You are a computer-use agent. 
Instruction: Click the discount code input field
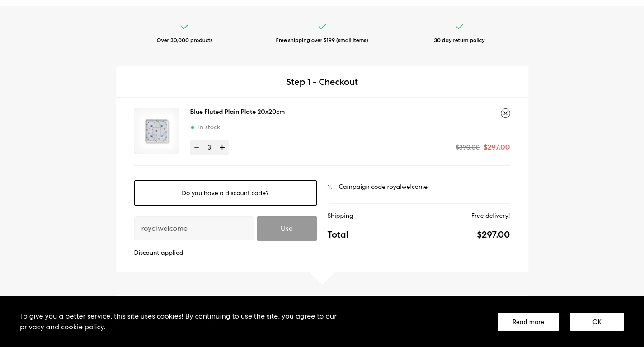(x=193, y=229)
